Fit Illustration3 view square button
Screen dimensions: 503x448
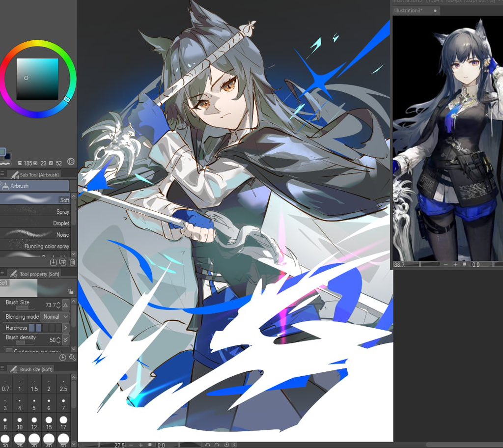pos(465,264)
